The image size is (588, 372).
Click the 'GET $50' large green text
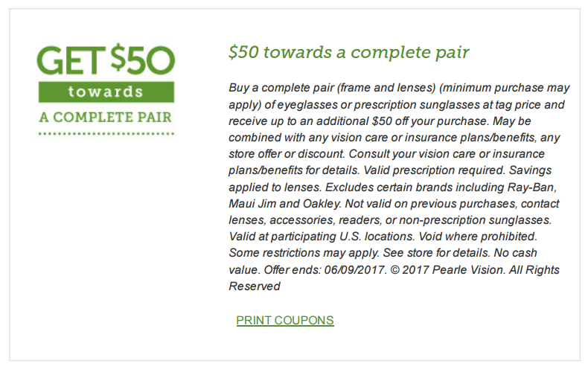point(106,60)
